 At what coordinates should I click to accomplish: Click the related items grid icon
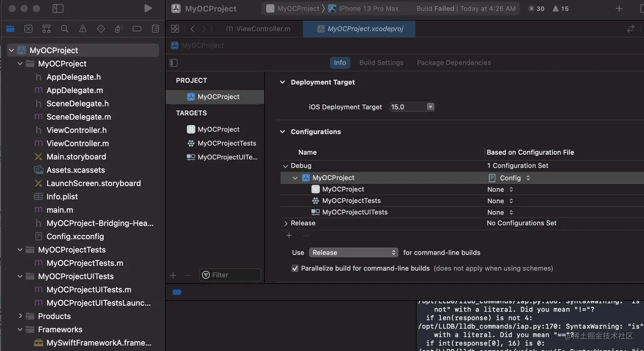[x=175, y=29]
